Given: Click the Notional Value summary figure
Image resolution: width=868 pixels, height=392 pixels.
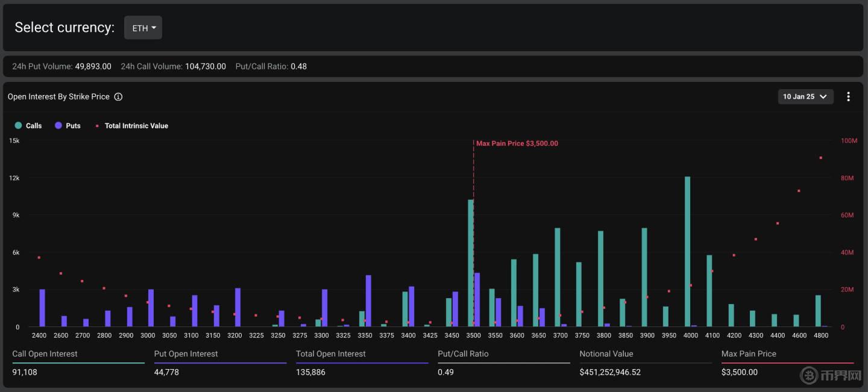Looking at the screenshot, I should [x=610, y=372].
